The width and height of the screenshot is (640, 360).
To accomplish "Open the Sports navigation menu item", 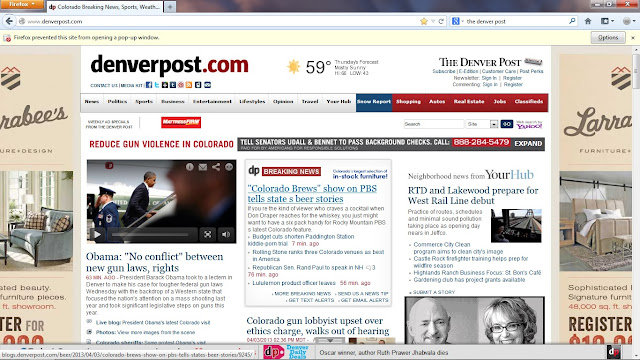I will 144,102.
